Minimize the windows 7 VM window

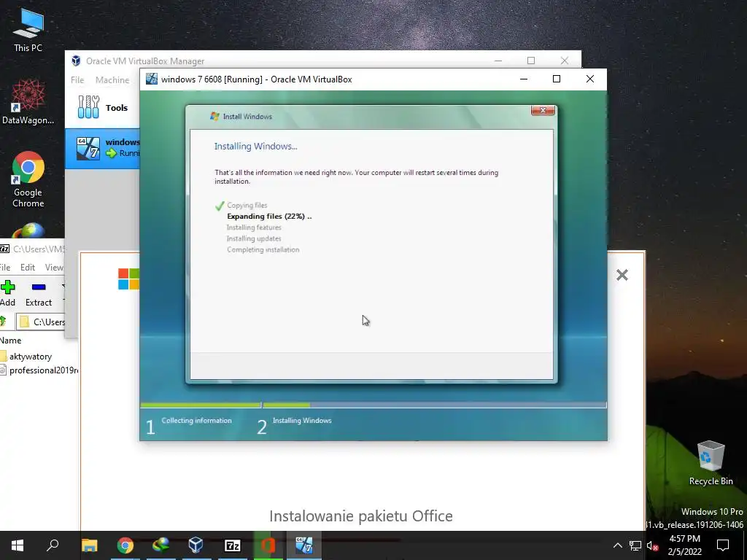pos(524,79)
